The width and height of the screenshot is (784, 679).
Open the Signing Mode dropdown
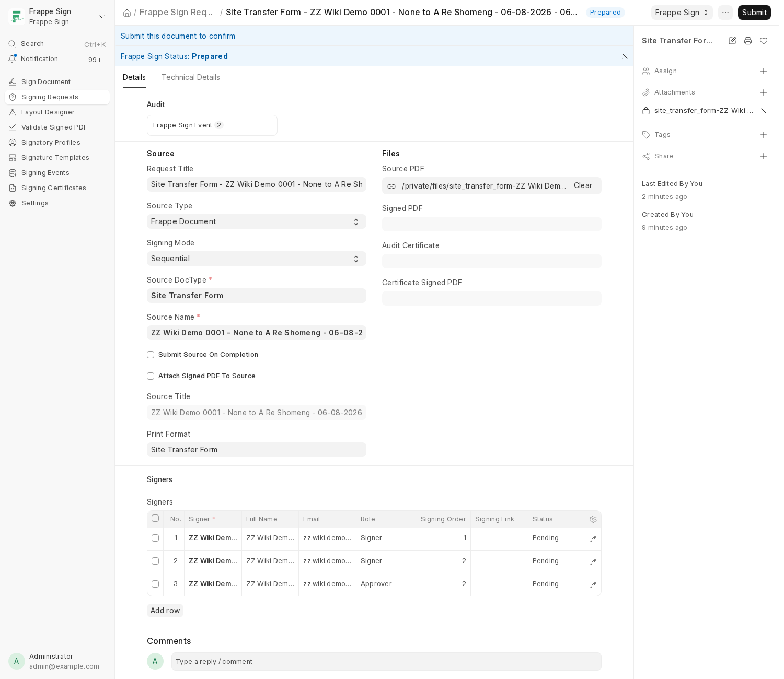coord(257,259)
